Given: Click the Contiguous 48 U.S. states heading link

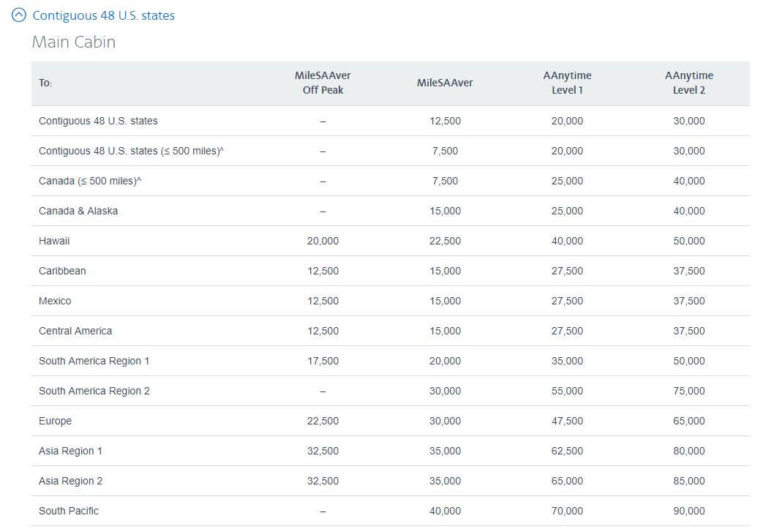Looking at the screenshot, I should [103, 15].
